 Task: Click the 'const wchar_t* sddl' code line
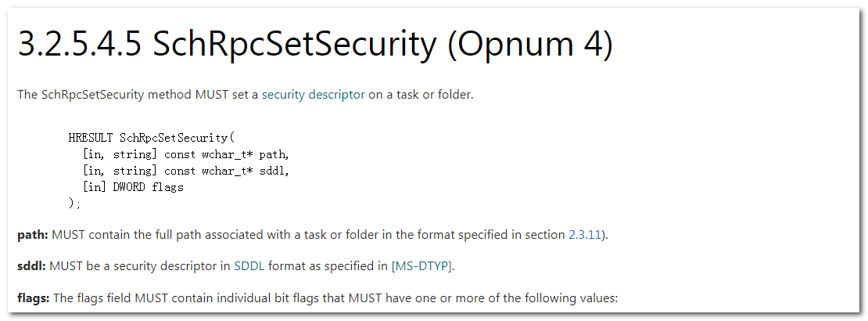pos(186,171)
